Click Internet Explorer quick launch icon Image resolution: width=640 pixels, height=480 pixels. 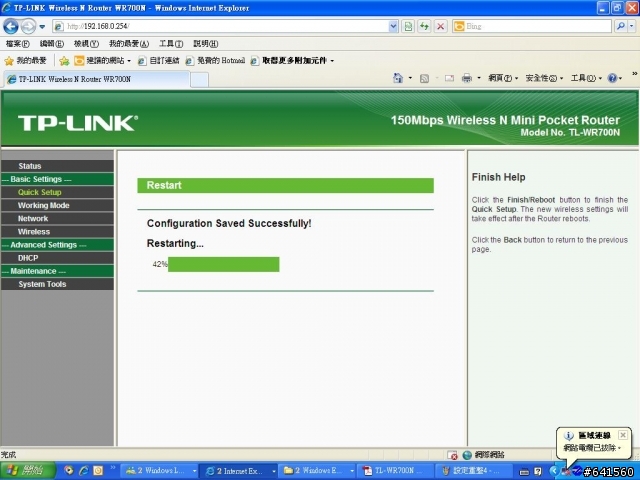[84, 471]
